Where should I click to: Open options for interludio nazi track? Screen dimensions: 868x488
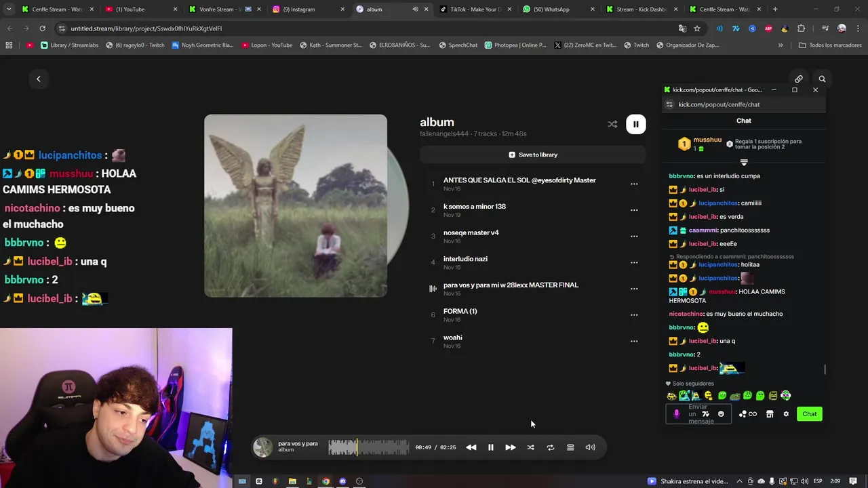[x=634, y=262]
